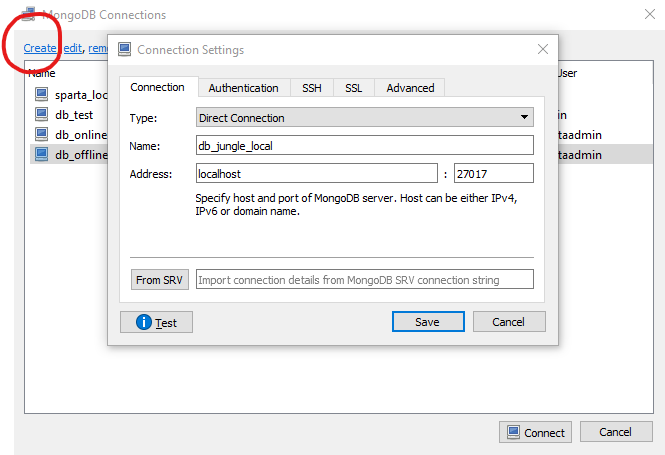The image size is (665, 455).
Task: Focus the Name field with db_jungle_local
Action: [x=365, y=145]
